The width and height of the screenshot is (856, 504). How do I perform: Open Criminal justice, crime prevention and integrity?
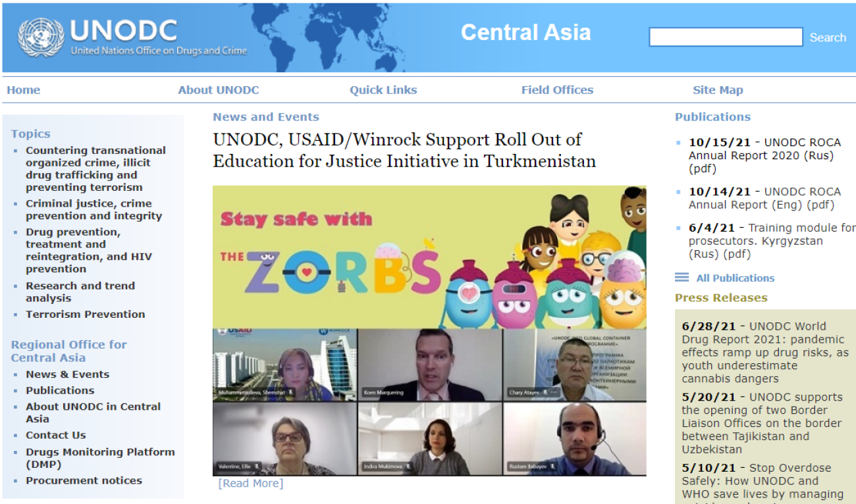94,210
